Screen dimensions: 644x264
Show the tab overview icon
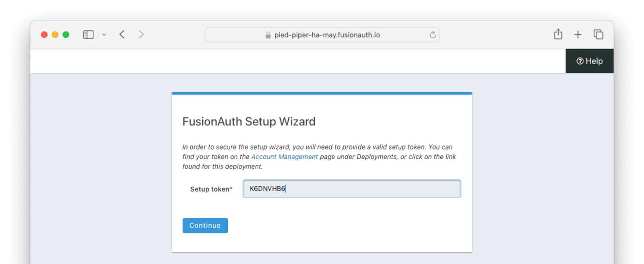pos(599,34)
